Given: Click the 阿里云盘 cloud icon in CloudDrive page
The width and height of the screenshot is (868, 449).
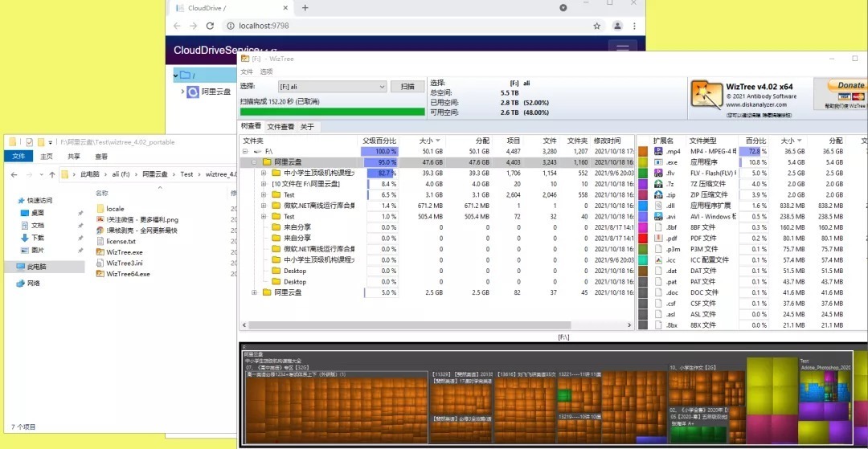Looking at the screenshot, I should (x=193, y=92).
